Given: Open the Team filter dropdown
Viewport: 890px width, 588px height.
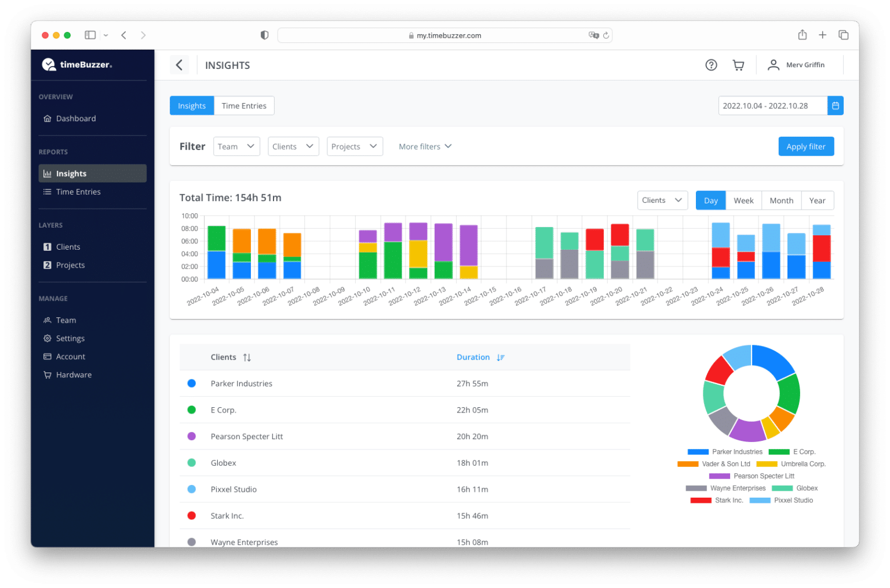Looking at the screenshot, I should [236, 146].
